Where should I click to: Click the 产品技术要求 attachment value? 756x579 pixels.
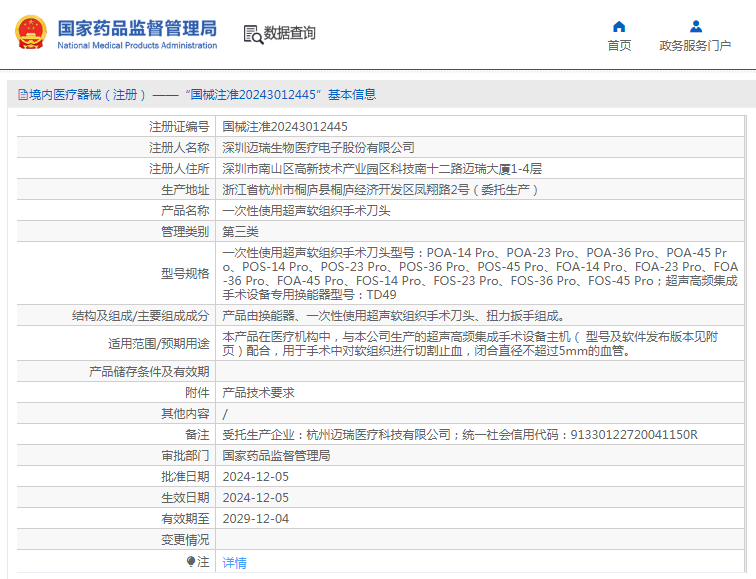258,393
